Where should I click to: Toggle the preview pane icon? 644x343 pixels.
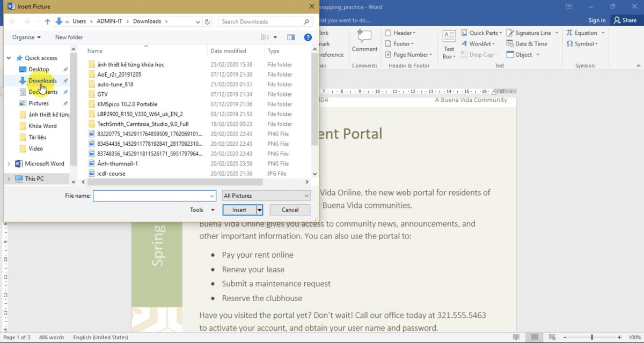click(x=291, y=38)
